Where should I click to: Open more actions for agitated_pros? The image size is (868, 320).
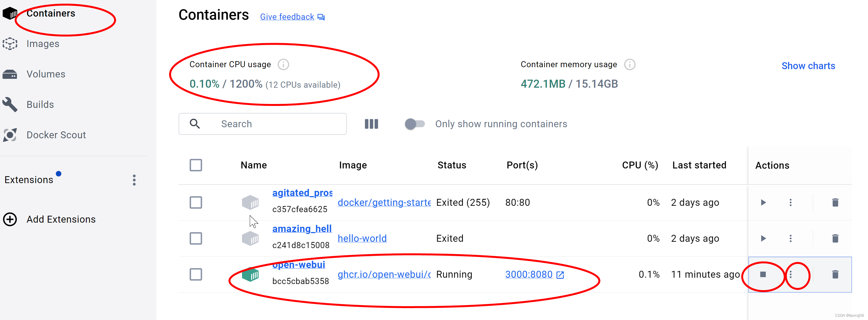click(790, 203)
